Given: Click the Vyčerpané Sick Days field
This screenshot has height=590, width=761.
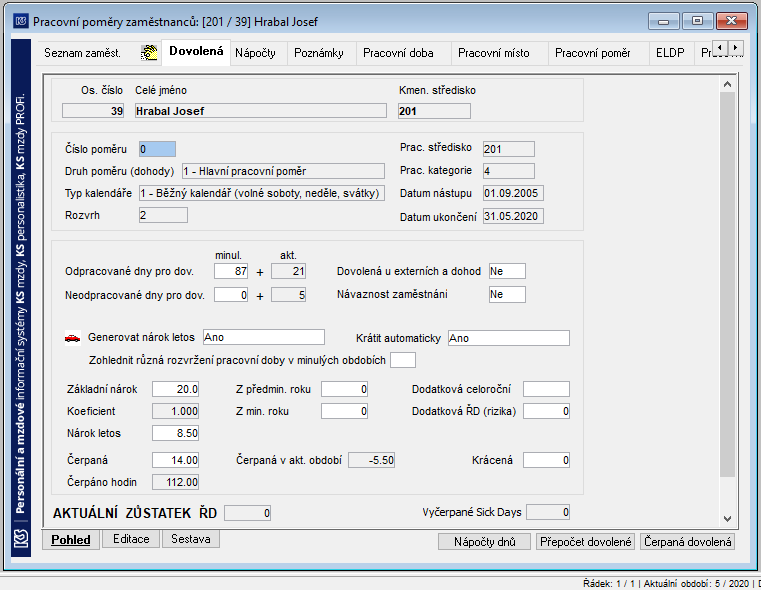Looking at the screenshot, I should coord(548,512).
